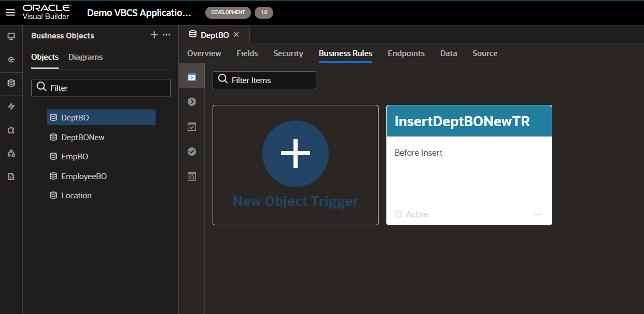Select Field Validators checkmark circle icon
The height and width of the screenshot is (314, 644).
pos(192,152)
